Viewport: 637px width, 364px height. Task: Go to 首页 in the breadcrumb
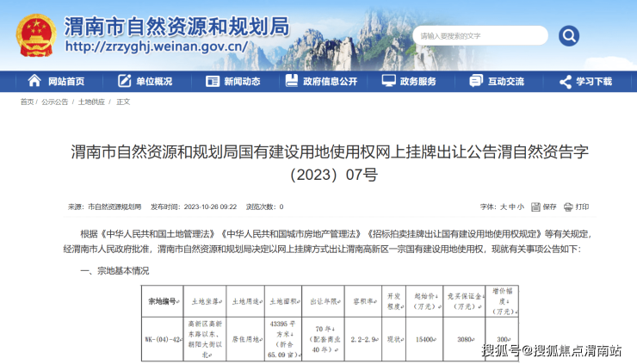[x=27, y=102]
